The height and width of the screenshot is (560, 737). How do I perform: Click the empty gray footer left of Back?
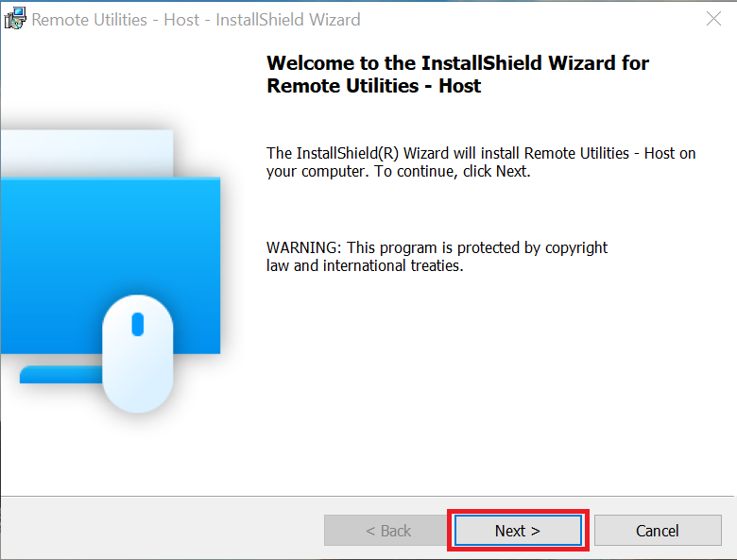[x=161, y=531]
